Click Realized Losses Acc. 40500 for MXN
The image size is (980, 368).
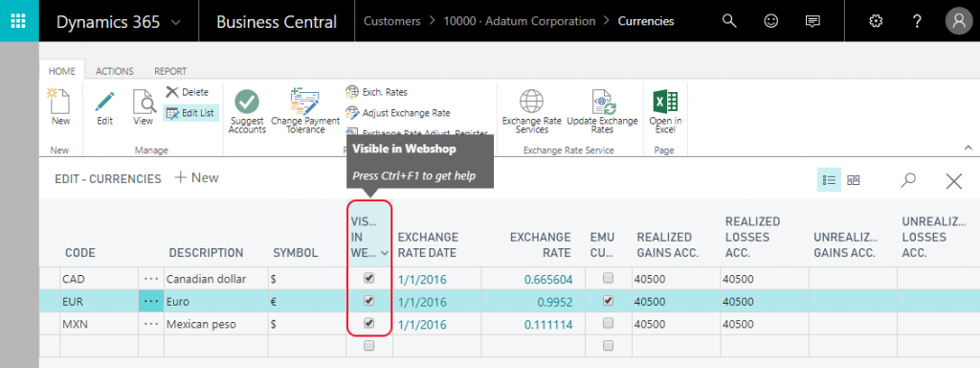click(x=765, y=324)
